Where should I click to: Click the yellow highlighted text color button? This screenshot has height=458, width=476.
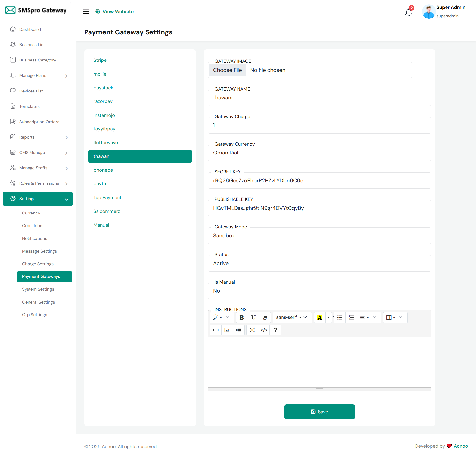tap(320, 318)
